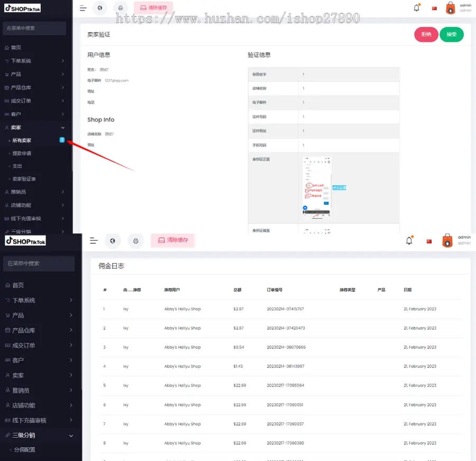Click the hamburger menu icon above 佣金日志

(94, 241)
